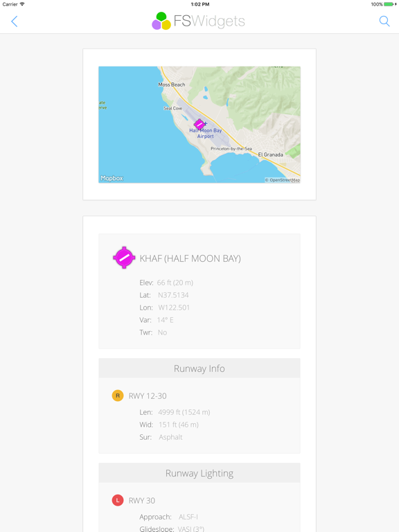Select the magenta KHAF airport icon
Image resolution: width=399 pixels, height=532 pixels.
(124, 258)
